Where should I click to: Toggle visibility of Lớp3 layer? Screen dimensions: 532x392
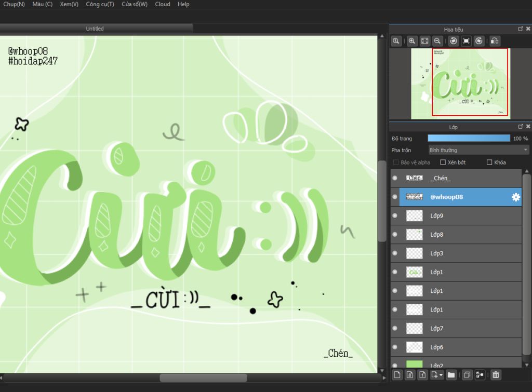click(395, 253)
